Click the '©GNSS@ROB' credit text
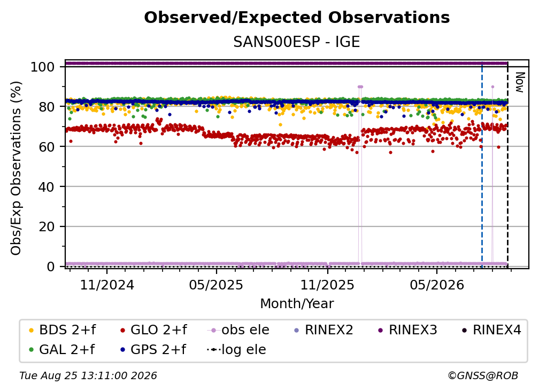The width and height of the screenshot is (539, 392). (483, 375)
